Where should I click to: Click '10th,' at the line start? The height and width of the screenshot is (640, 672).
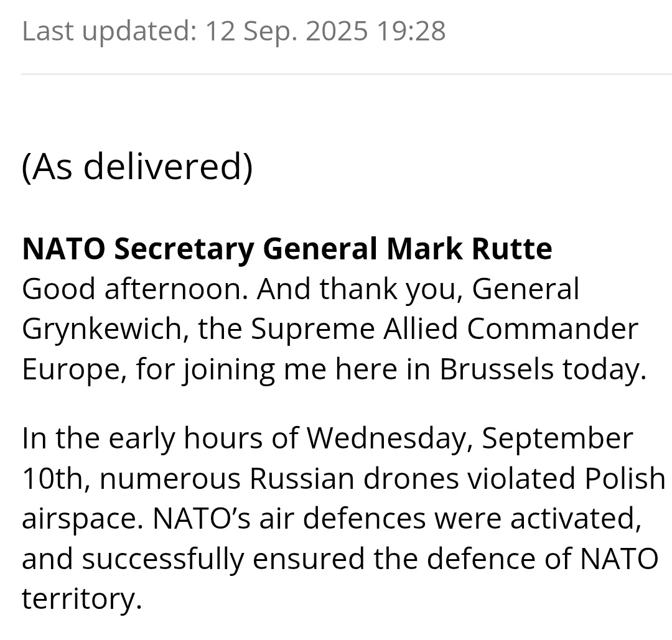click(56, 479)
